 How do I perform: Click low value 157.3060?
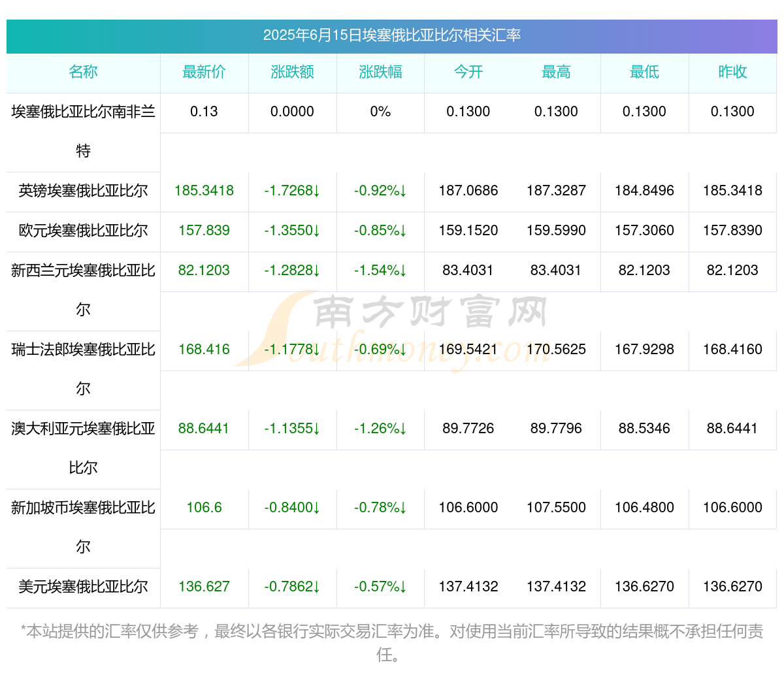pyautogui.click(x=644, y=231)
